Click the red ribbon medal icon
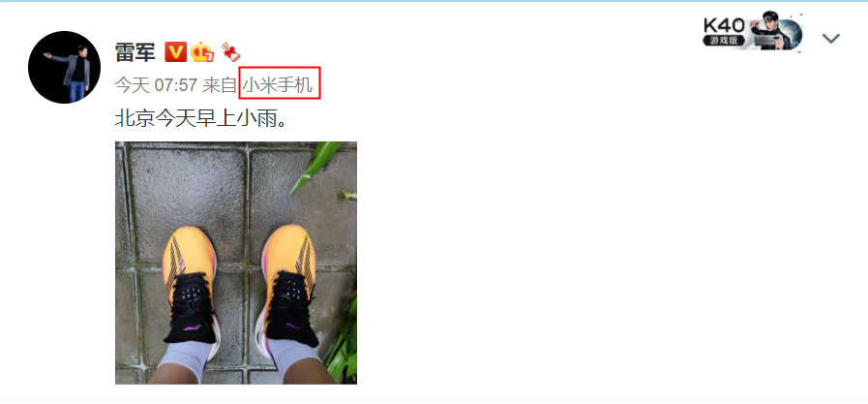Screen dimensions: 868x404 pos(230,52)
